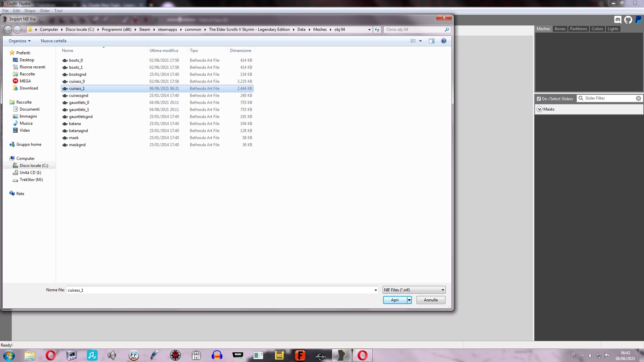This screenshot has width=644, height=362.
Task: Expand the Masks section
Action: (539, 109)
